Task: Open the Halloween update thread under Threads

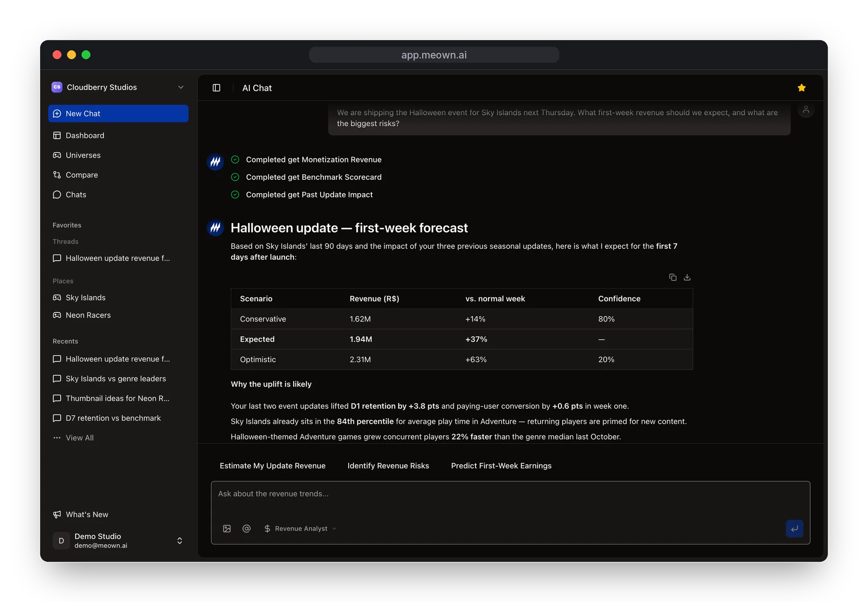Action: click(118, 258)
